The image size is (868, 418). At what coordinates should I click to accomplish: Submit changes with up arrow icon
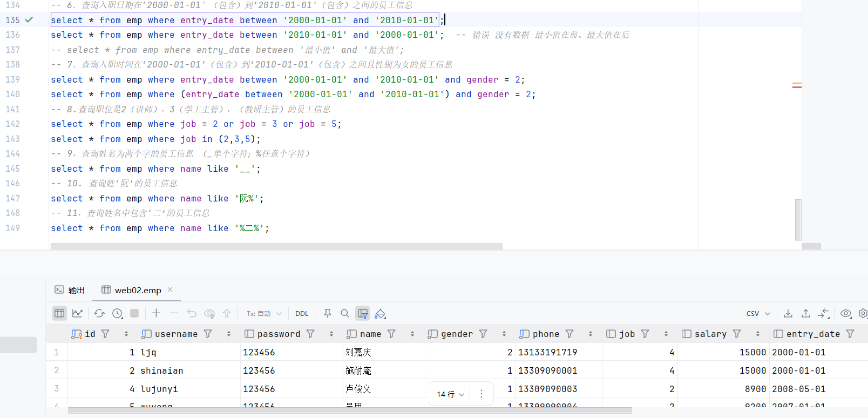click(227, 313)
